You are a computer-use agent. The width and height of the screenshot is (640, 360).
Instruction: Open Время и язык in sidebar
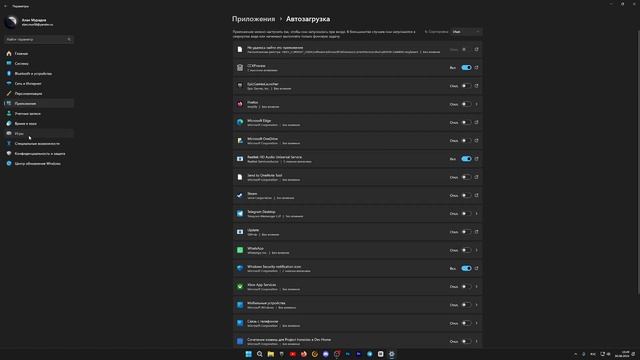tap(39, 123)
